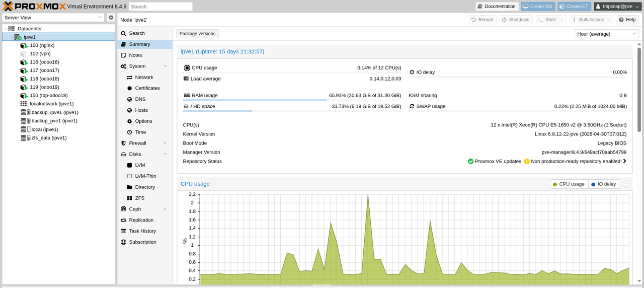Select the 102 (vpn) container icon
The height and width of the screenshot is (288, 644).
[24, 54]
